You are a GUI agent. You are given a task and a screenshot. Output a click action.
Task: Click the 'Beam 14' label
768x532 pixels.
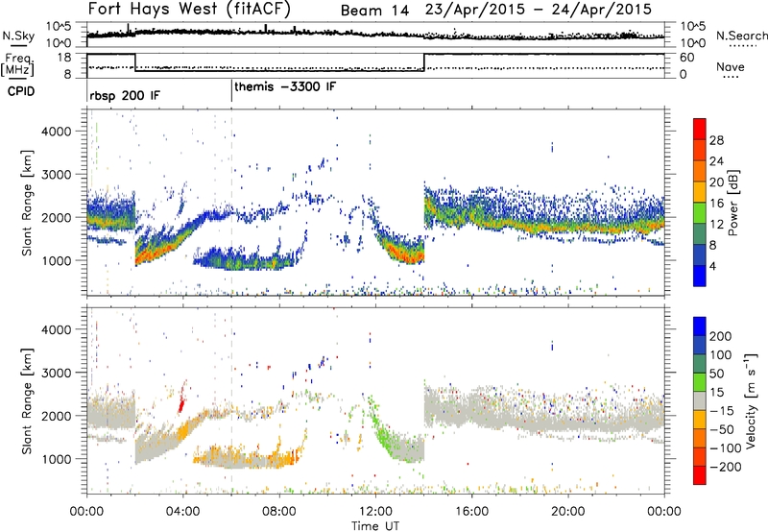[x=374, y=11]
